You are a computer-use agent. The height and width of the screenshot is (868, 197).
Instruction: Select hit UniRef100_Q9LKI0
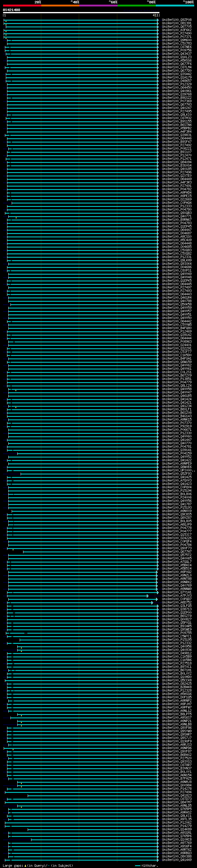[176, 115]
